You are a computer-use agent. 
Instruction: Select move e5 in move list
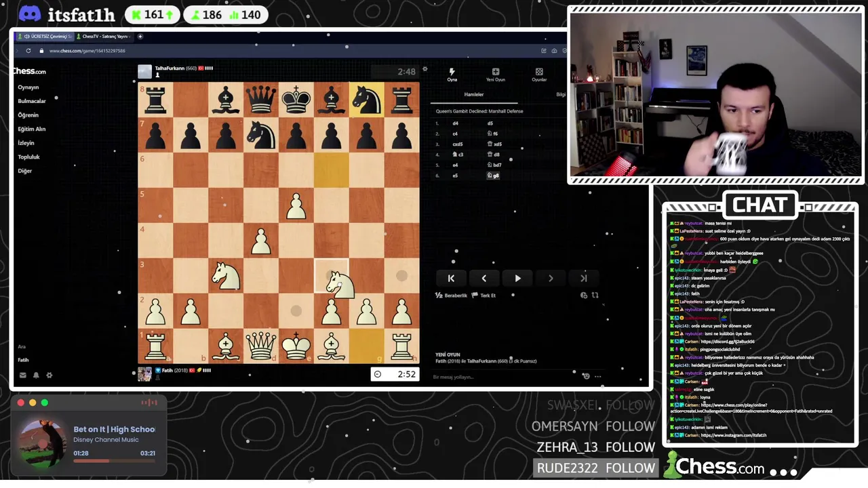tap(456, 176)
